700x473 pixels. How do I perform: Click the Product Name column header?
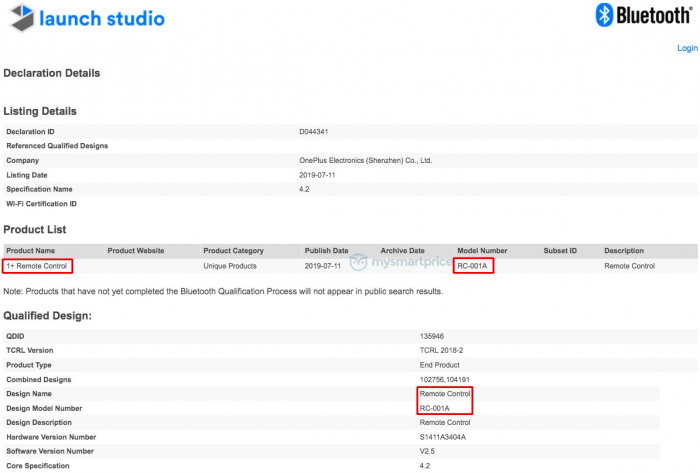tap(31, 250)
